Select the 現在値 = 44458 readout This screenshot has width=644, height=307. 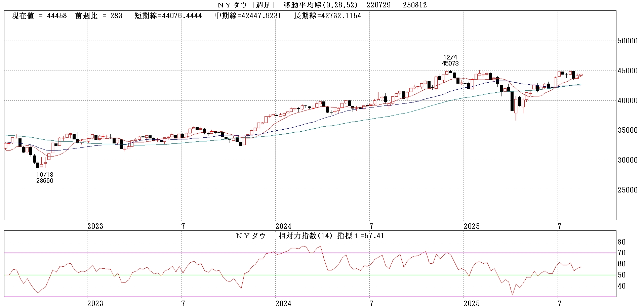(39, 16)
